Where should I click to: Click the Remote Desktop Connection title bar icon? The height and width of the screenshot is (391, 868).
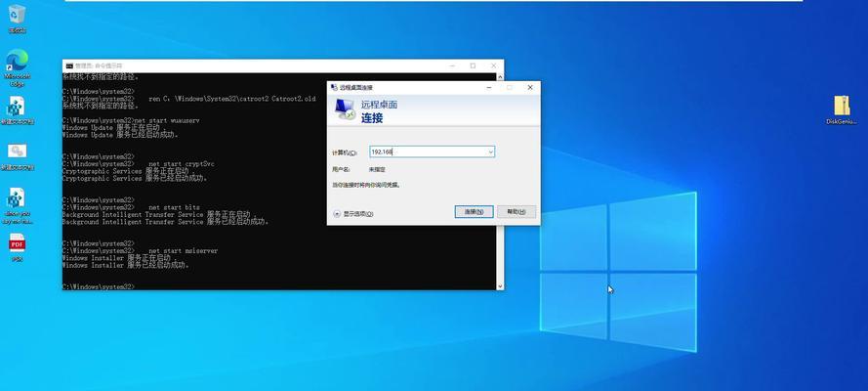333,88
